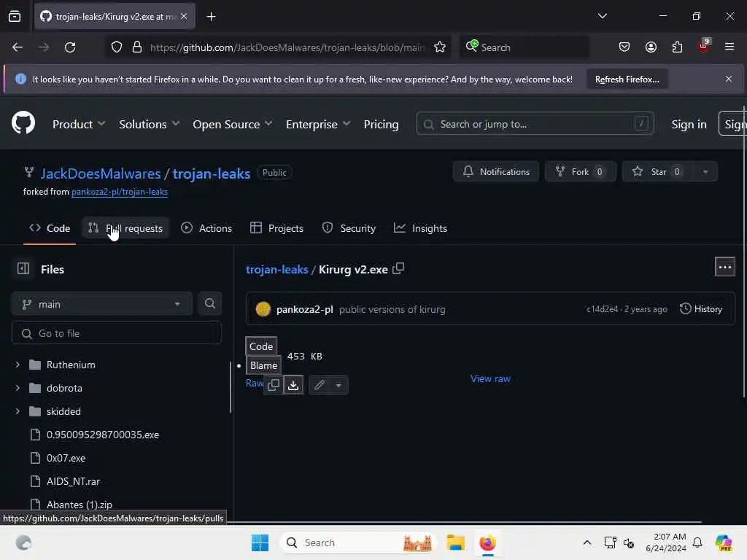Viewport: 747px width, 560px height.
Task: Click the site security padlock icon
Action: coord(136,47)
